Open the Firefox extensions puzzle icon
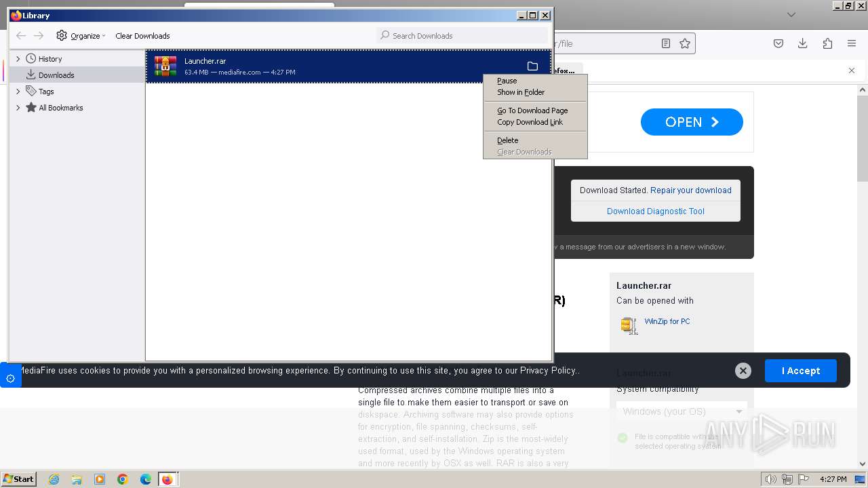The image size is (868, 488). click(827, 43)
